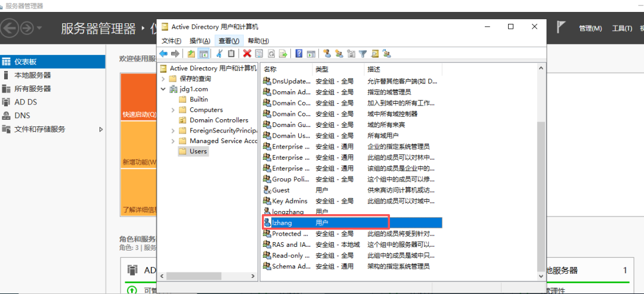Click the vertical scrollbar down arrow in object list
Screen dimensions: 644x294
pos(540,276)
